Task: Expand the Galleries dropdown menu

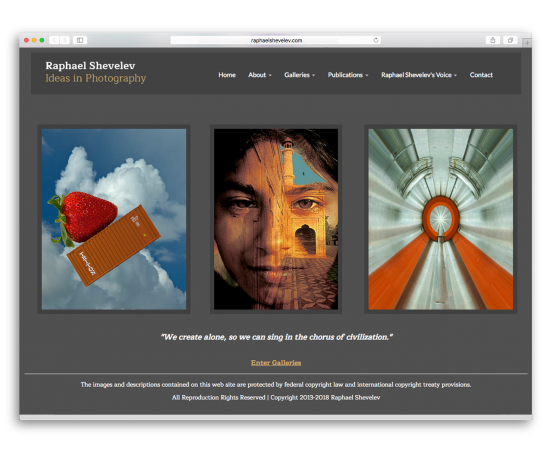Action: tap(300, 75)
